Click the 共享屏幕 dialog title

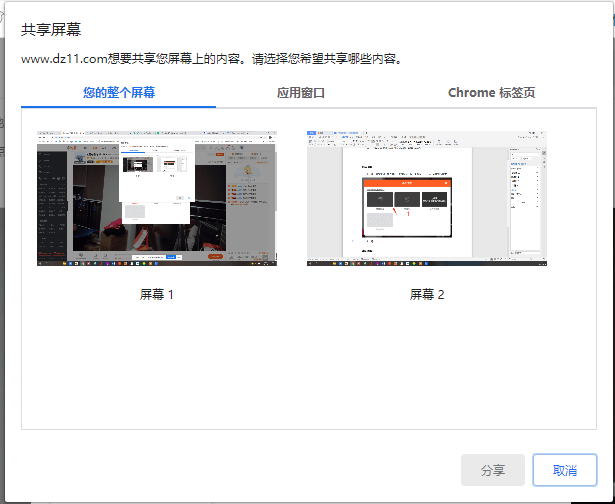(51, 29)
